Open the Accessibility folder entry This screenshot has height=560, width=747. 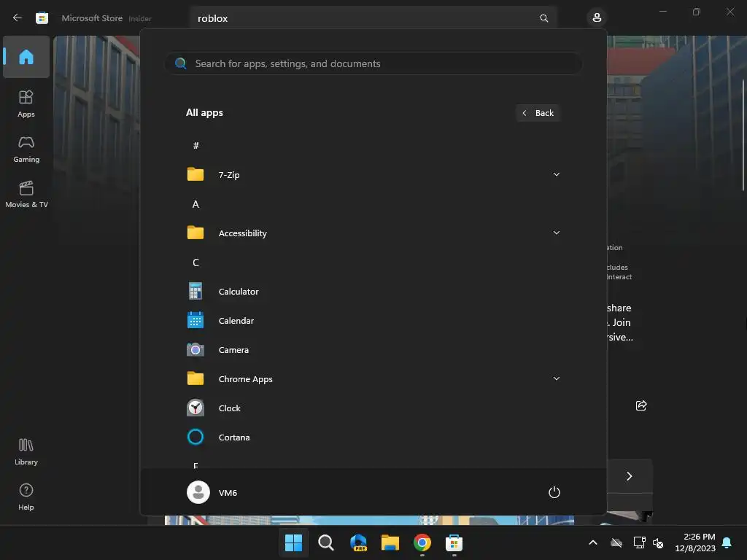pyautogui.click(x=373, y=233)
